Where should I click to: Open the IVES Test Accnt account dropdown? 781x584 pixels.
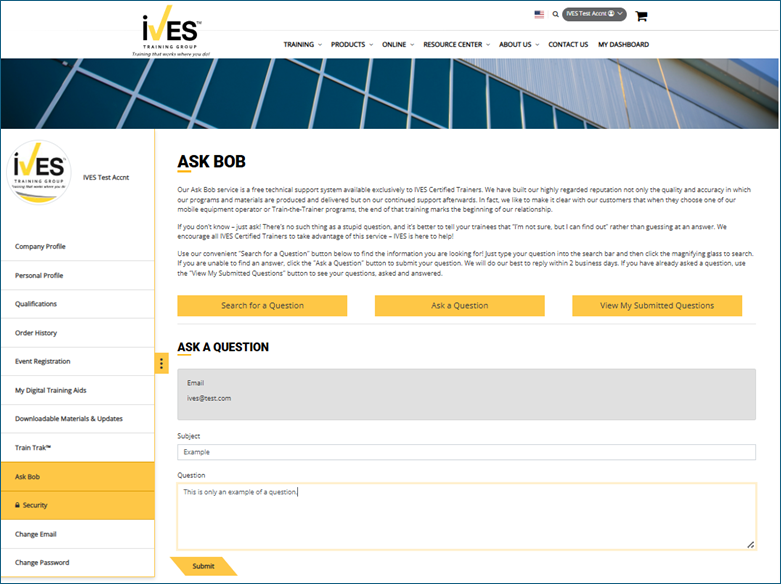click(x=594, y=15)
